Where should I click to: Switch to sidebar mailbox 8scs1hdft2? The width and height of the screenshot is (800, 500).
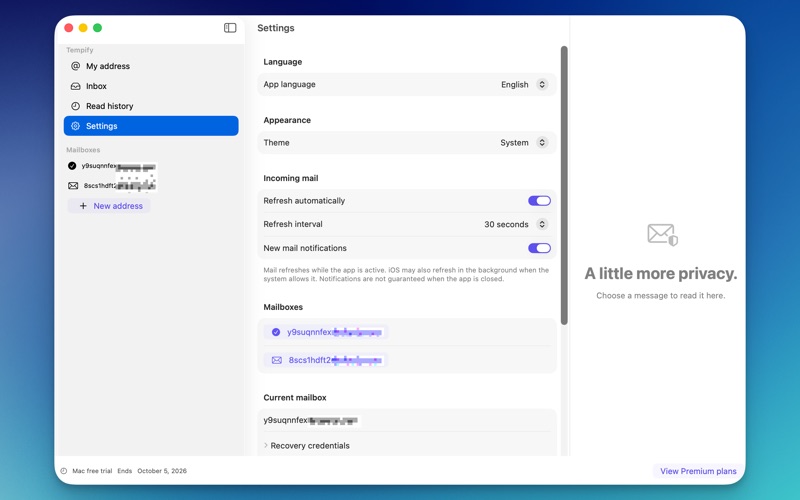(112, 186)
